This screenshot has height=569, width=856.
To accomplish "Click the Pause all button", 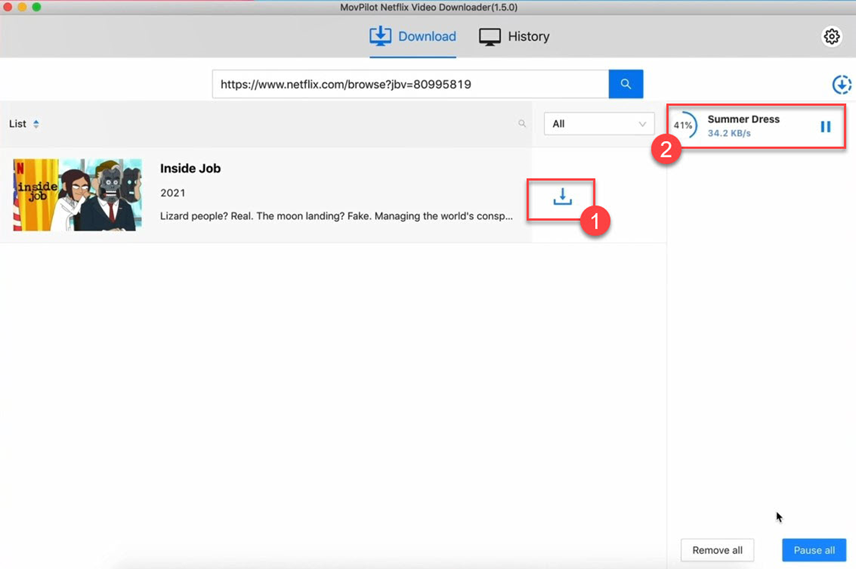I will pyautogui.click(x=814, y=550).
